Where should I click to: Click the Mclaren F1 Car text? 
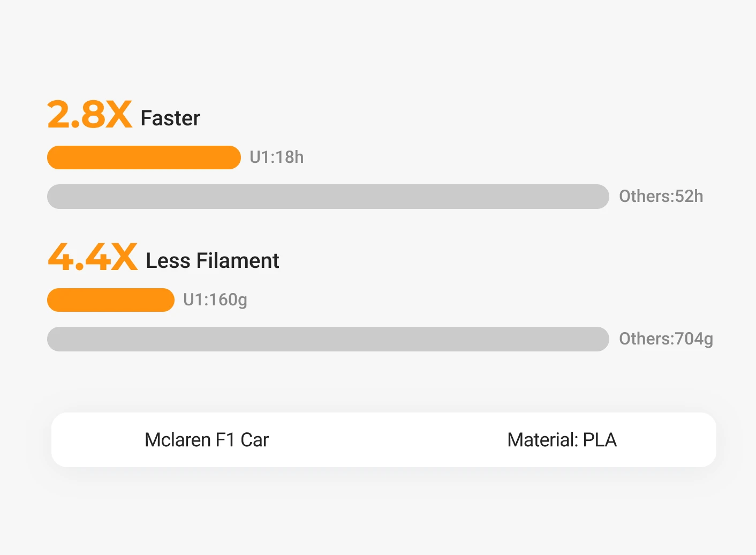(x=207, y=440)
